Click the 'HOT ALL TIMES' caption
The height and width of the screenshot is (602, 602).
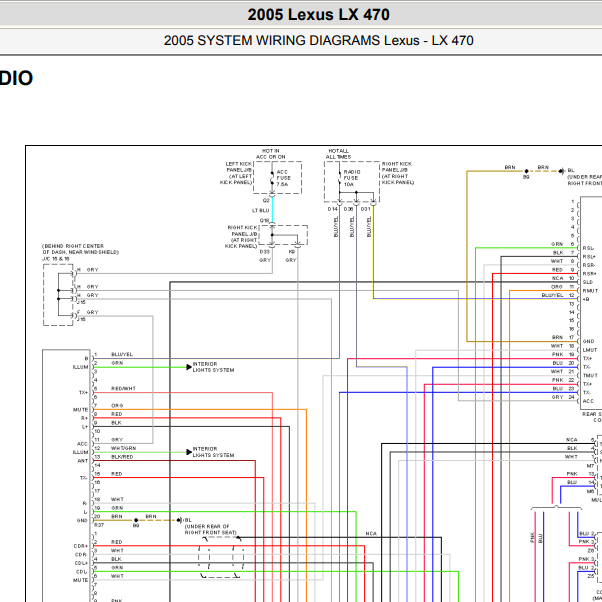coord(338,154)
